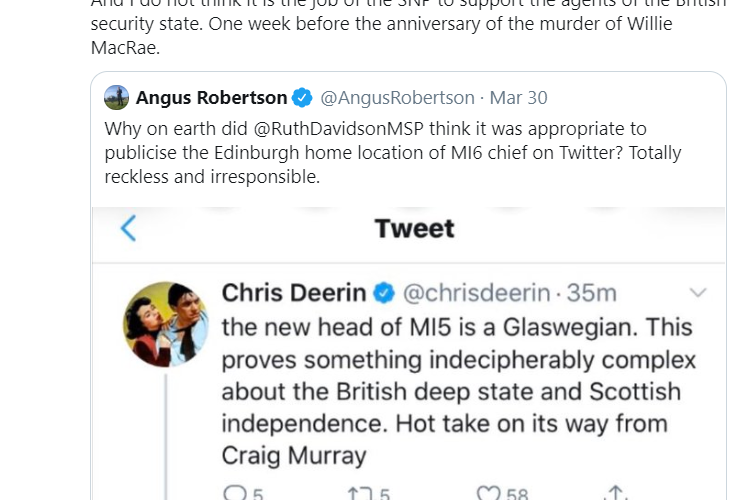Click the retweet arrows icon
Image resolution: width=740 pixels, height=500 pixels.
click(x=359, y=492)
